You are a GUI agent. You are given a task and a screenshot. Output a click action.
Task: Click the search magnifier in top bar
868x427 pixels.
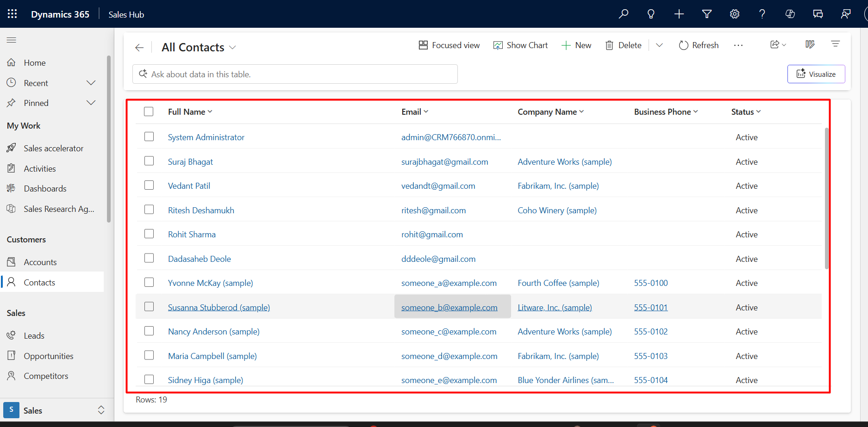[x=624, y=14]
